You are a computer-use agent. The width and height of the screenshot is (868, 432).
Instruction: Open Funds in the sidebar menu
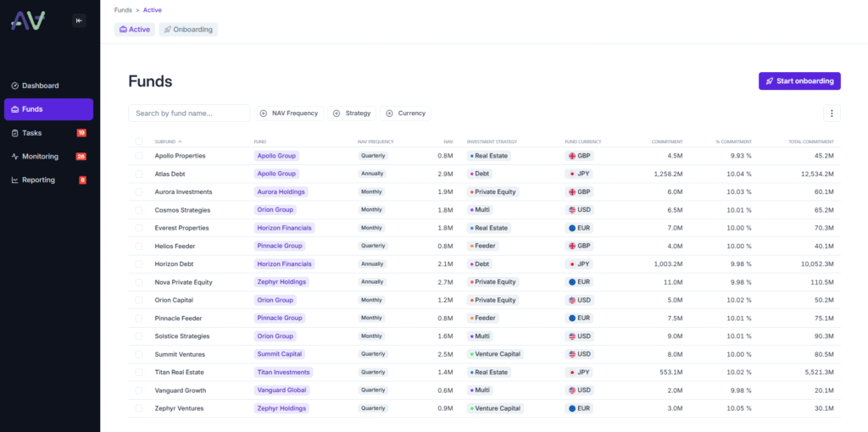coord(48,109)
